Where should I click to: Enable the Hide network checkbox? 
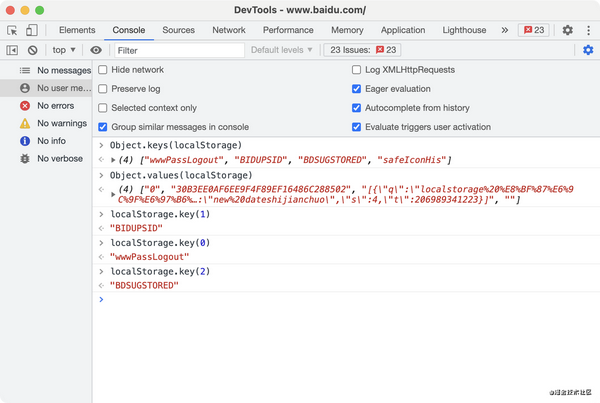(x=103, y=70)
